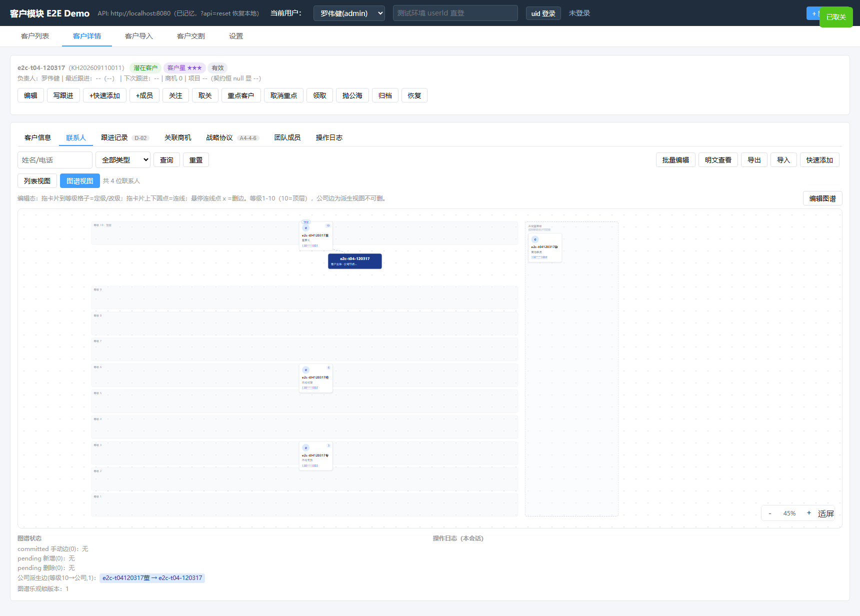
Task: Click the level 3 contact card
Action: (316, 456)
